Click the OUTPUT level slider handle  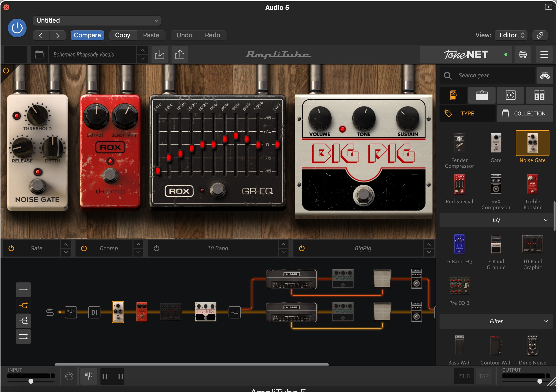[x=540, y=381]
